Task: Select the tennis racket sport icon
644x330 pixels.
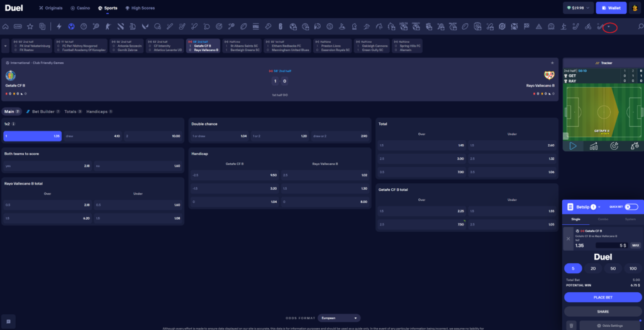Action: click(x=96, y=26)
